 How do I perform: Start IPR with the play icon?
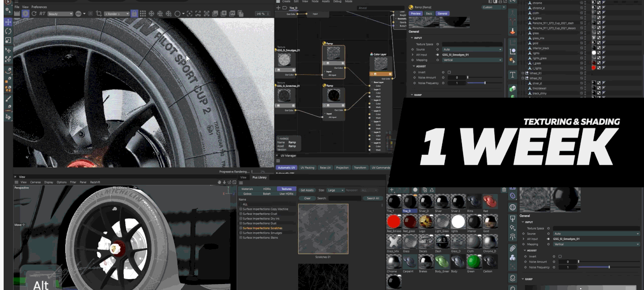pyautogui.click(x=26, y=14)
